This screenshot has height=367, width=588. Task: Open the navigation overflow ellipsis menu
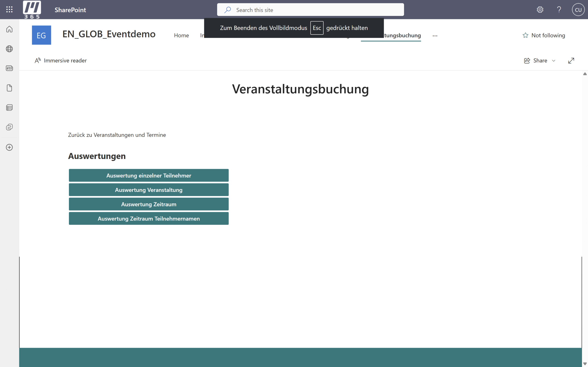click(x=435, y=36)
